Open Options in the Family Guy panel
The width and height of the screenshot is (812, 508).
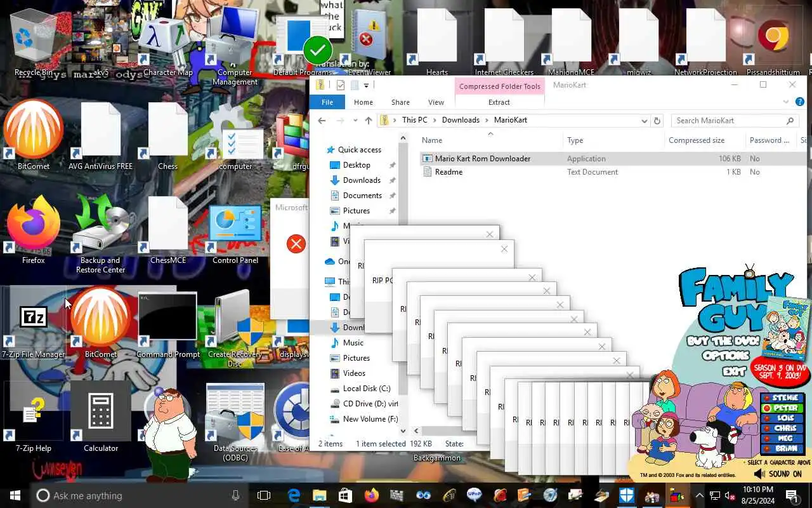[726, 356]
